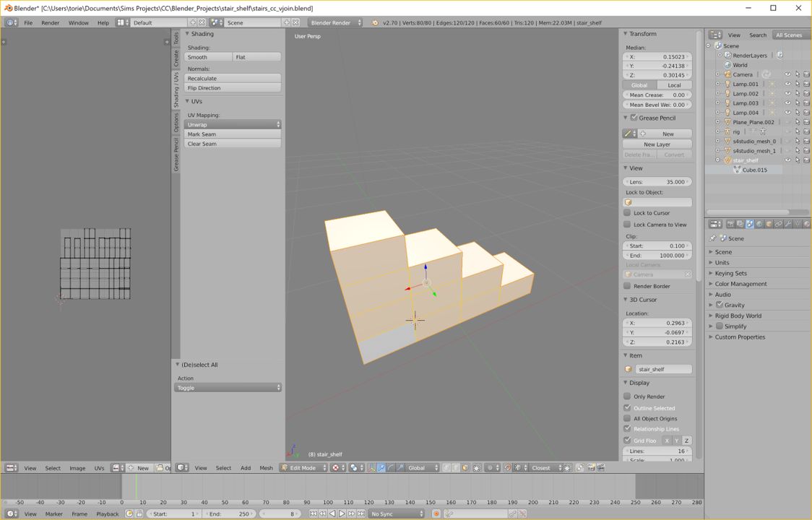Open the Object properties cube tab icon

(x=769, y=224)
